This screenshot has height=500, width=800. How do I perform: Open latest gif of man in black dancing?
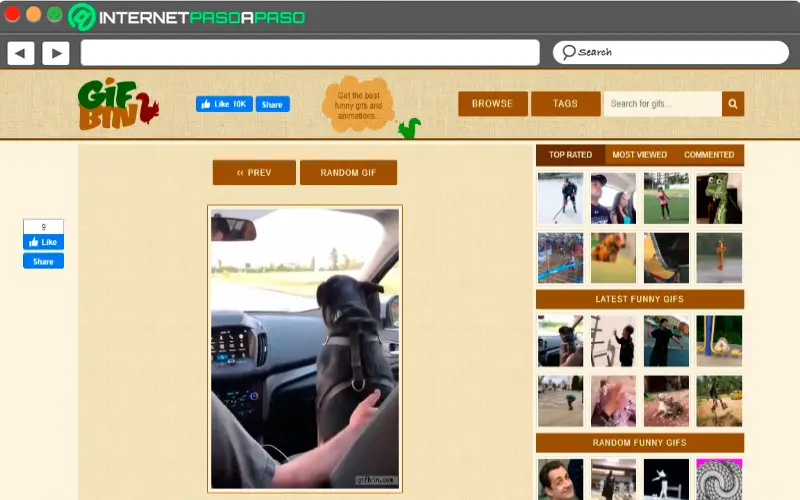(x=666, y=341)
